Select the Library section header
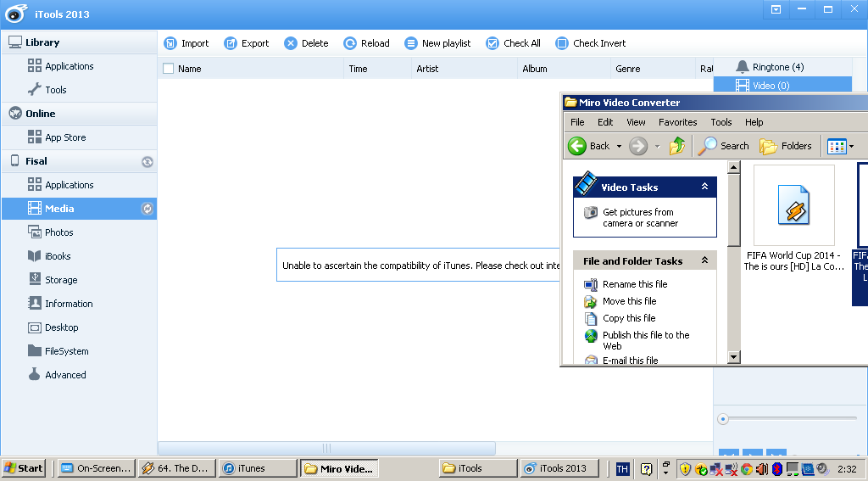The height and width of the screenshot is (481, 868). [x=79, y=42]
